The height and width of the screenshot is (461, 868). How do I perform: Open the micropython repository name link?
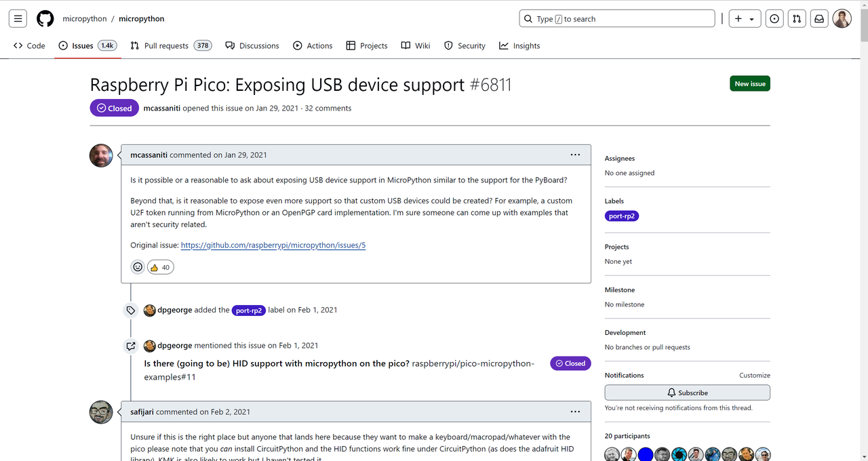click(142, 19)
